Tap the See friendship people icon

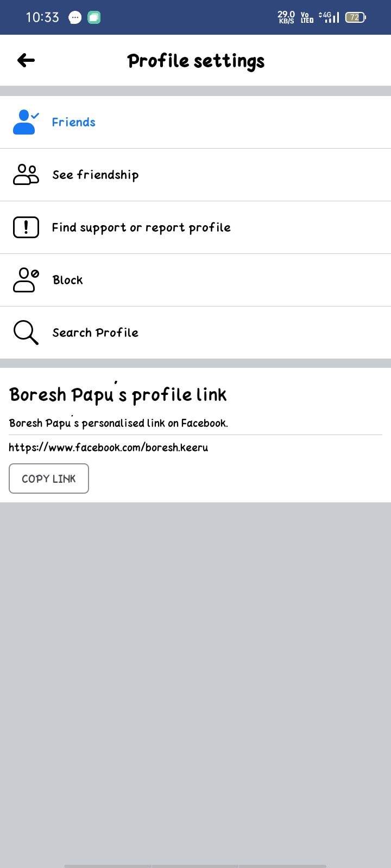[x=26, y=175]
